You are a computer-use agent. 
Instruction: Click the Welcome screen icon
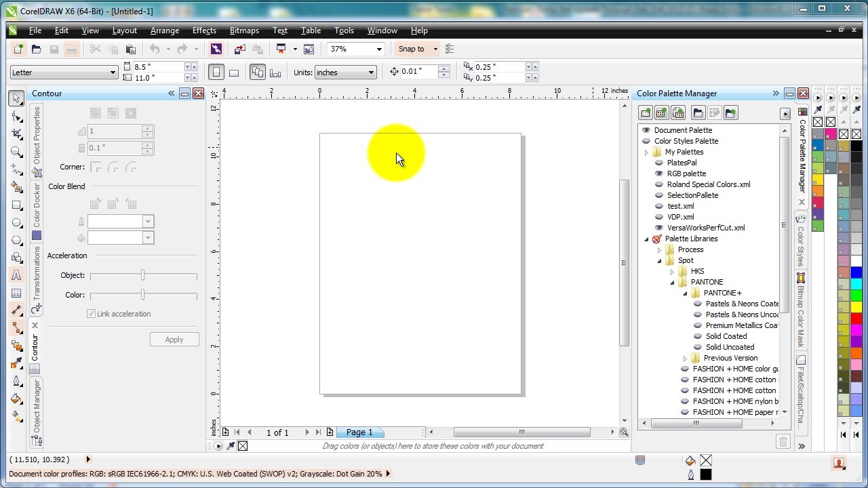309,49
